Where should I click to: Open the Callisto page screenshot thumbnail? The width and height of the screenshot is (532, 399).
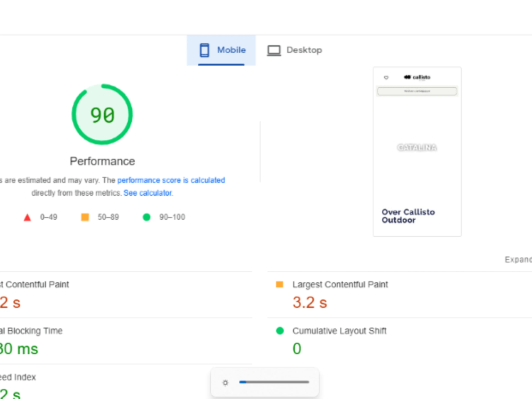(x=417, y=152)
